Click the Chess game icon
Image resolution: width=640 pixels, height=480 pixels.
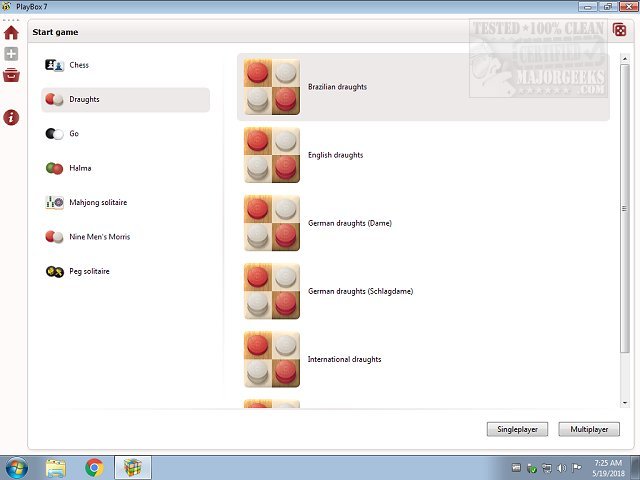pos(54,65)
